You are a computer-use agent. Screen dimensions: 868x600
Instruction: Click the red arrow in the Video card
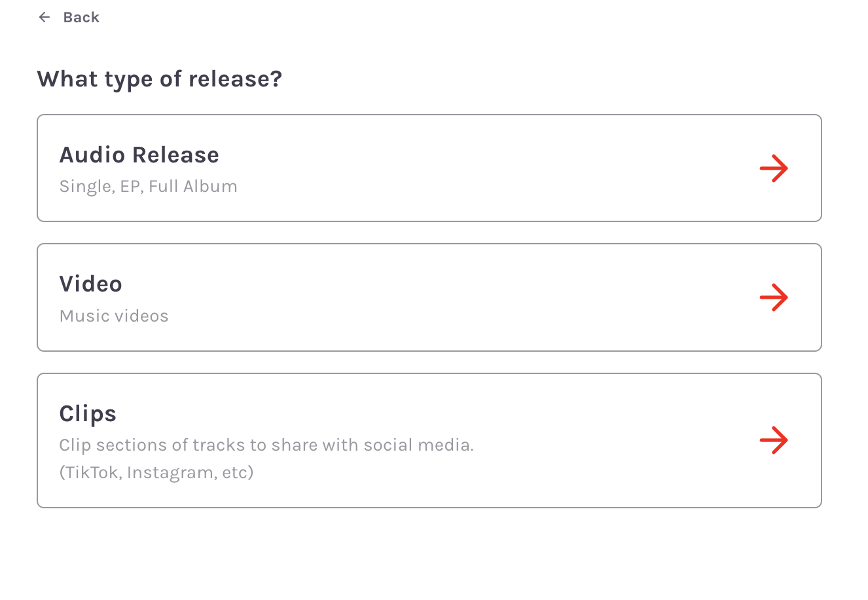[774, 297]
